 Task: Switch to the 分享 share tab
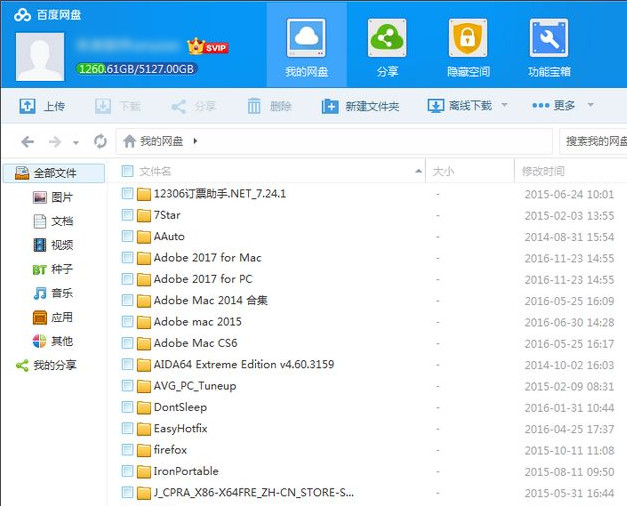point(387,46)
